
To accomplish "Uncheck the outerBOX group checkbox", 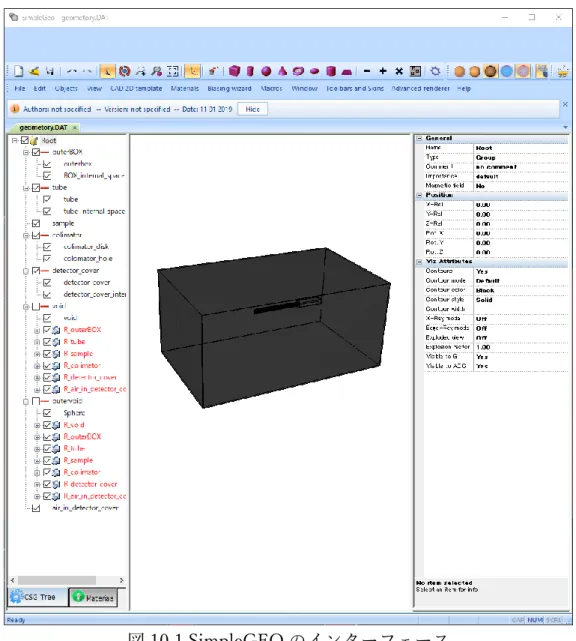I will [x=36, y=152].
